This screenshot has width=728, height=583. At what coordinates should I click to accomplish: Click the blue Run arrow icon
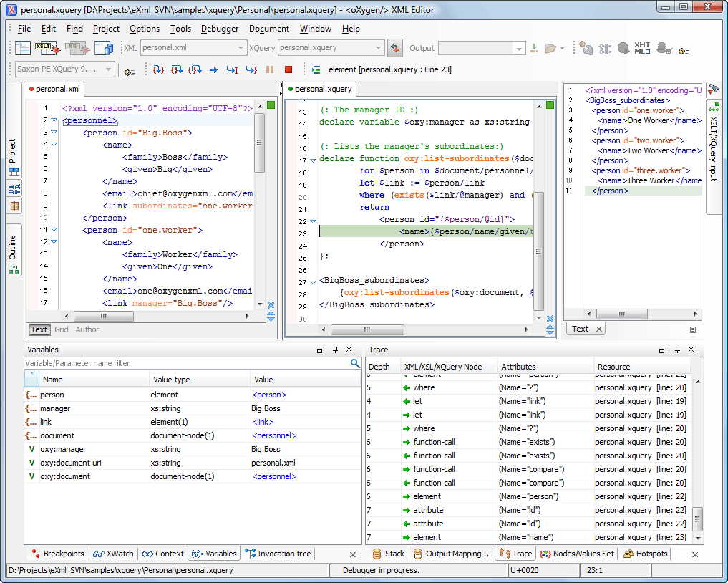pyautogui.click(x=213, y=69)
